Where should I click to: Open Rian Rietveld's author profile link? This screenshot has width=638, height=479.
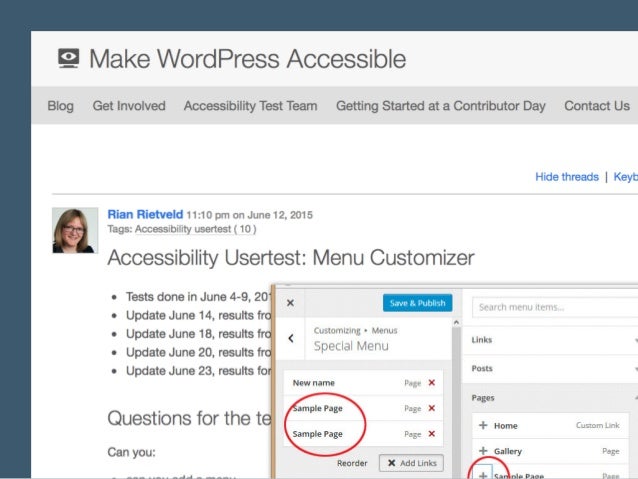click(145, 214)
